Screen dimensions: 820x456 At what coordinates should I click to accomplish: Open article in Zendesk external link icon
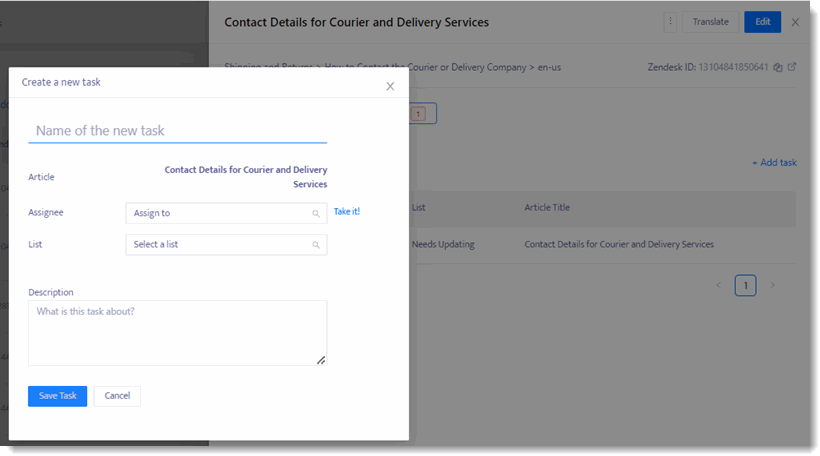click(792, 67)
